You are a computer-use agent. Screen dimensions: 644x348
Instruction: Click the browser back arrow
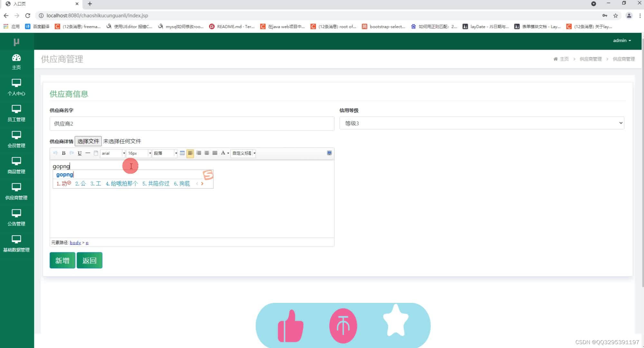[x=6, y=15]
